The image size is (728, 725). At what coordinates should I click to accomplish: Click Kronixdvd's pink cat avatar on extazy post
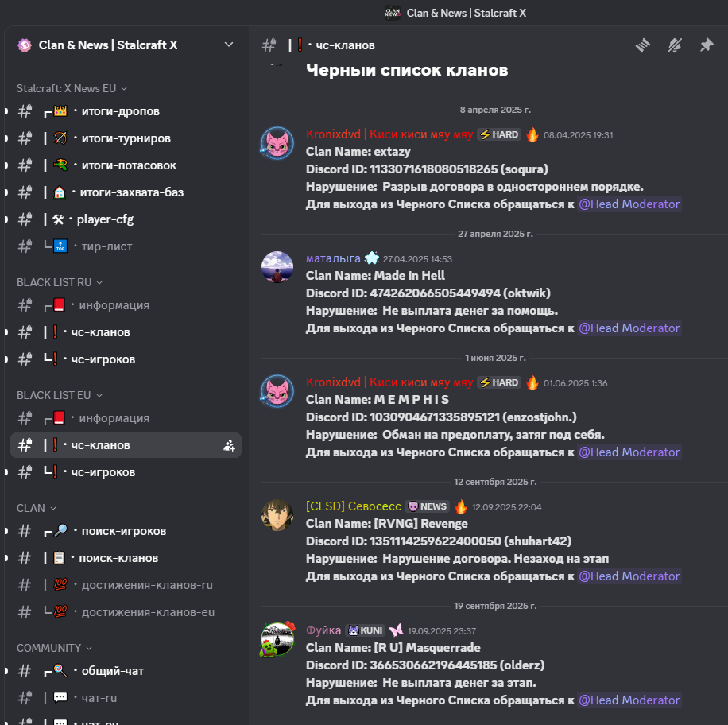pyautogui.click(x=277, y=143)
